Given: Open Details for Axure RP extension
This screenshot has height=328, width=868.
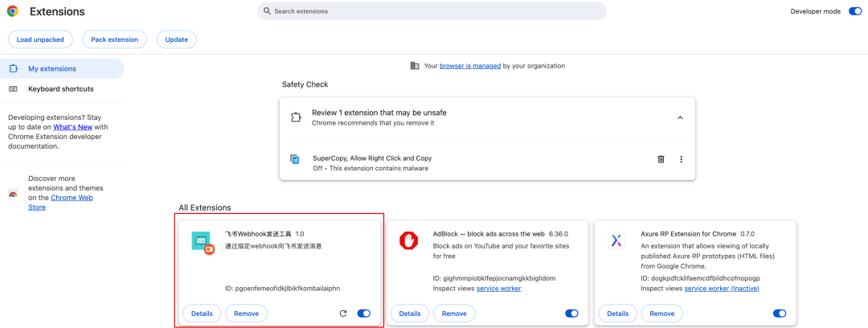Looking at the screenshot, I should 617,314.
